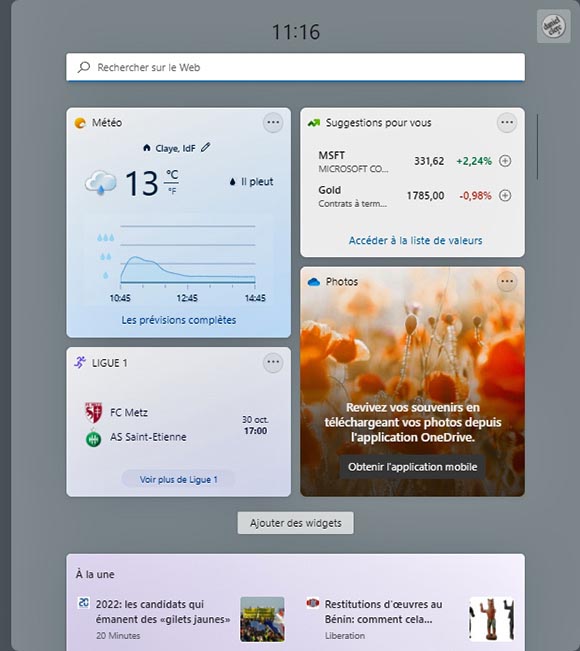Click the Ajouter des widgets button

[x=296, y=523]
